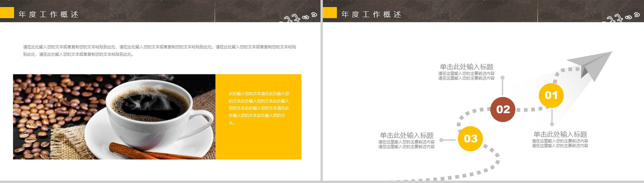Viewport: 644px width, 183px height.
Task: Click the description text under the 01 title
Action: point(560,143)
